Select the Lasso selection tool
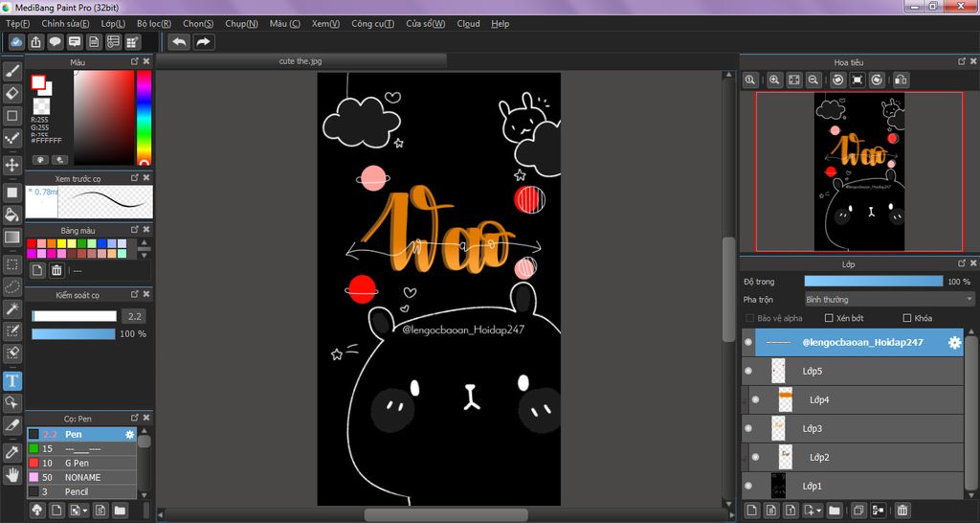 pos(11,286)
